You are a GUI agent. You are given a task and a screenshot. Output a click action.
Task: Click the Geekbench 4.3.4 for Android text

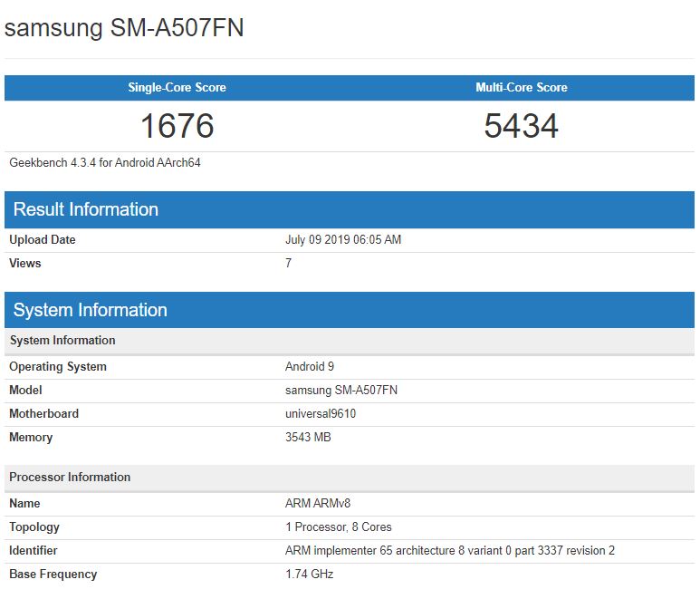pyautogui.click(x=104, y=163)
